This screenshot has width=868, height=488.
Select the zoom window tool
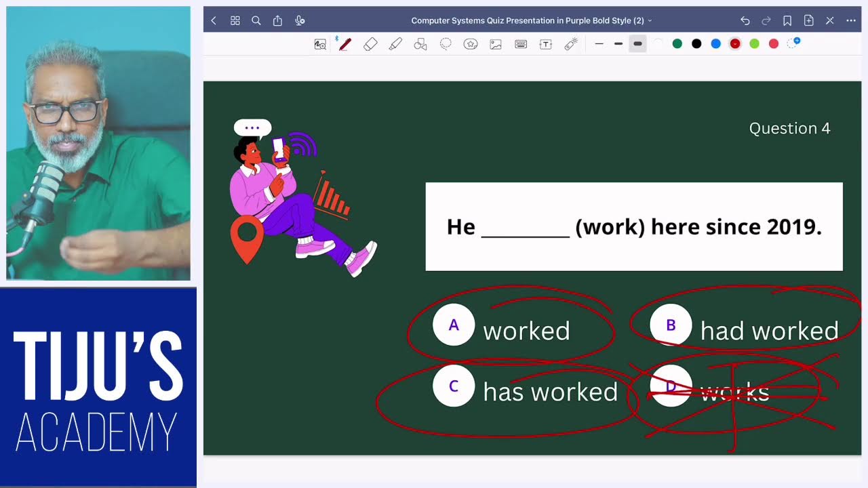320,44
